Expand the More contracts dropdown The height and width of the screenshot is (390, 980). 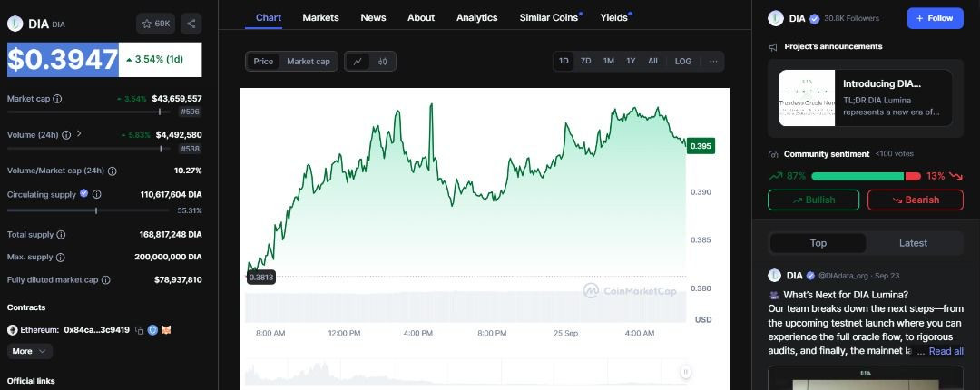30,351
